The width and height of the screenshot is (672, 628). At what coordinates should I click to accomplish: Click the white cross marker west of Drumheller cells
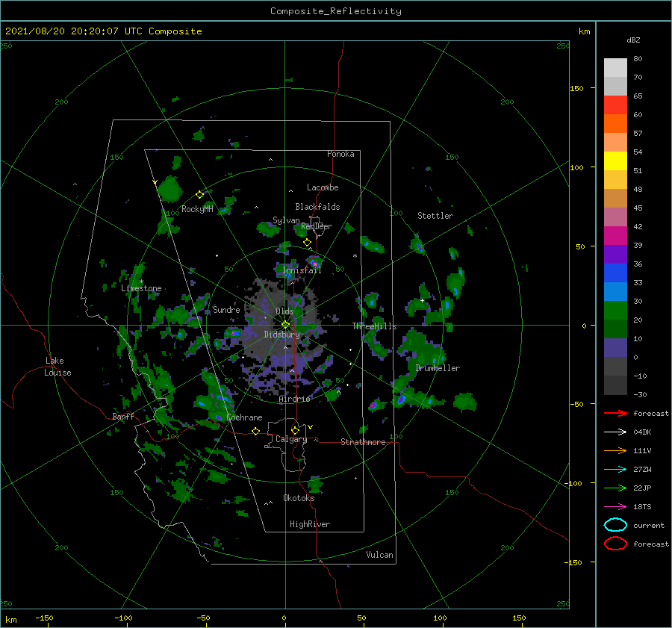(422, 300)
